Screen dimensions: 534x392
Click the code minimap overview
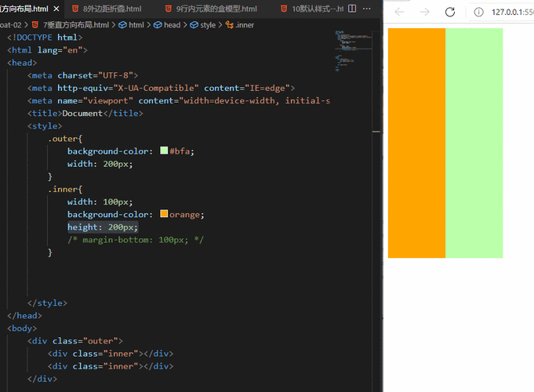(x=353, y=51)
